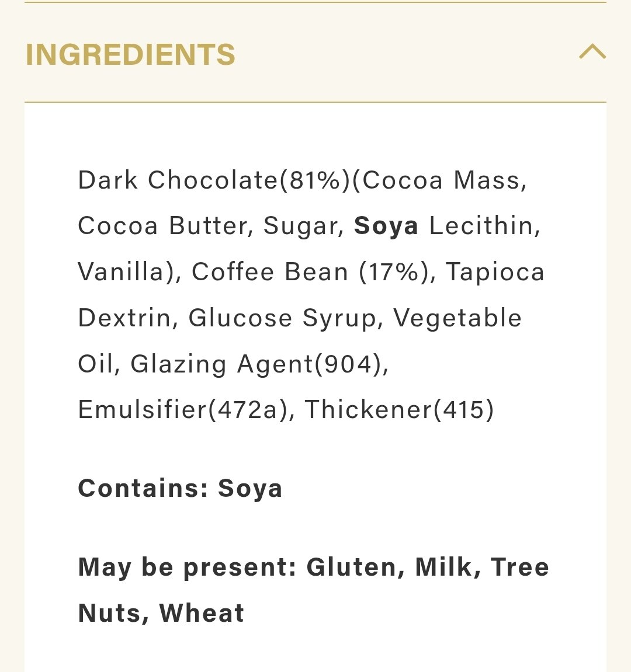Click the bold "Wheat" allergen

[202, 613]
